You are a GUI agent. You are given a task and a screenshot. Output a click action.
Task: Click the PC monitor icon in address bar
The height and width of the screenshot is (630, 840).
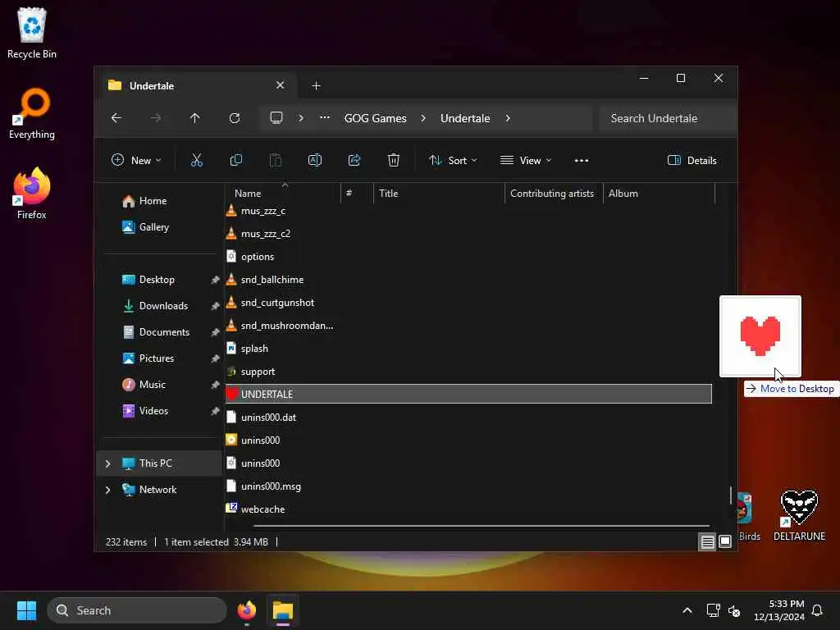(x=276, y=118)
